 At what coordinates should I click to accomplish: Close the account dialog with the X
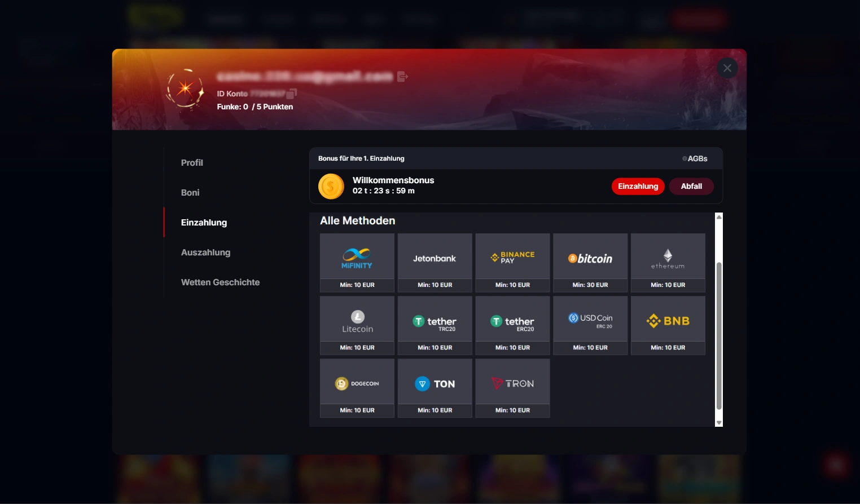(x=727, y=68)
